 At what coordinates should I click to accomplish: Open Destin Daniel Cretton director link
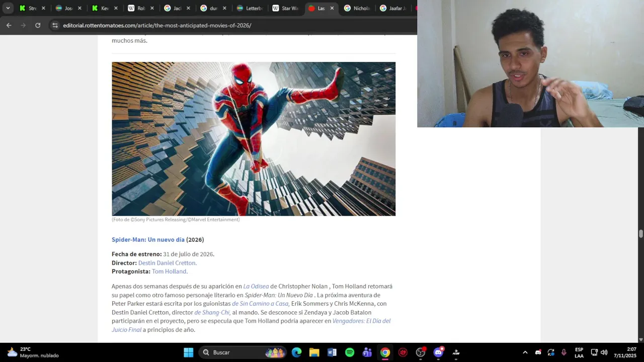click(167, 263)
